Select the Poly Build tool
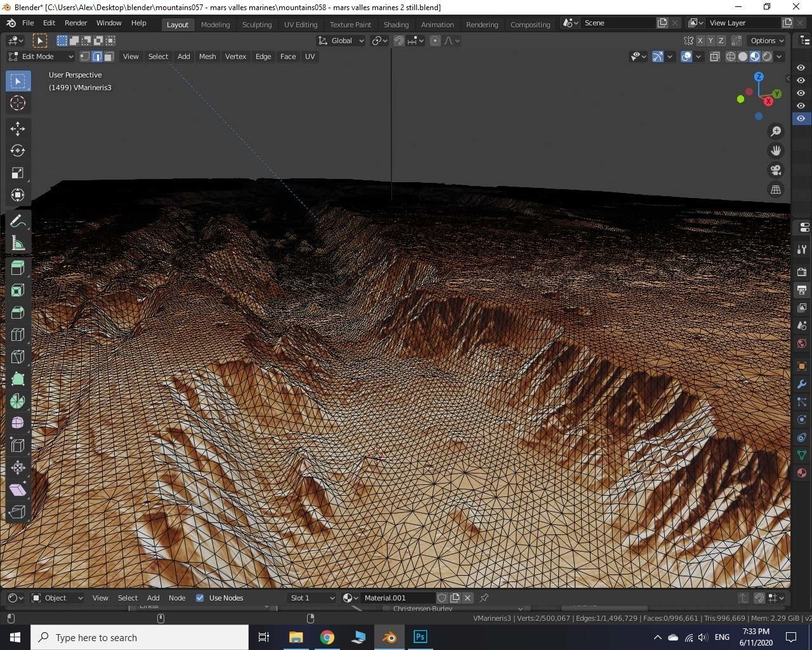This screenshot has width=812, height=650. click(18, 379)
